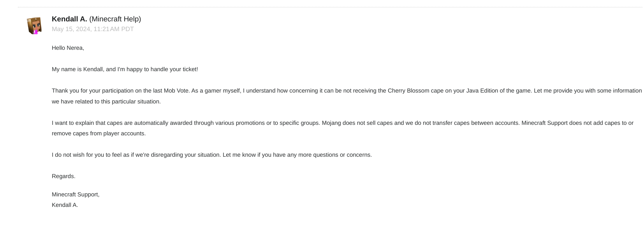The height and width of the screenshot is (231, 644).
Task: Click the "Regards." closing line
Action: [63, 176]
